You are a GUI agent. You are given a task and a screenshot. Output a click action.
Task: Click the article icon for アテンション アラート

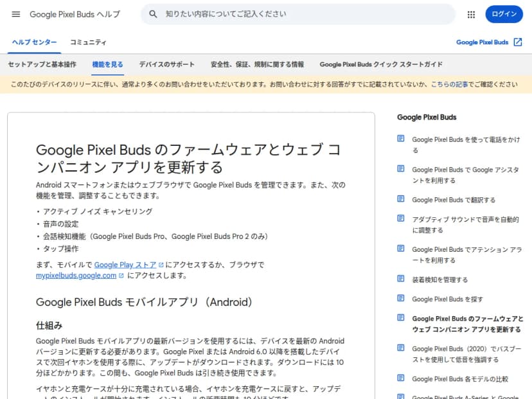401,249
